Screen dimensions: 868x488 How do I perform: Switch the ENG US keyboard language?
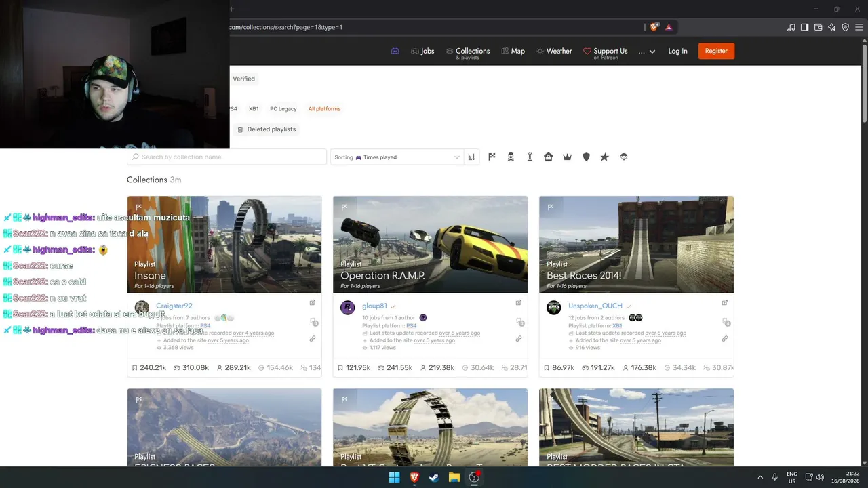(792, 477)
